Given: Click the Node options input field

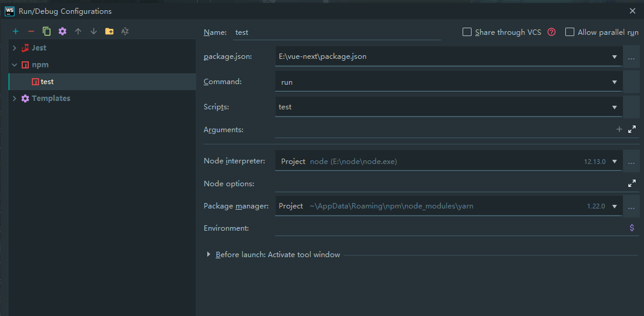Looking at the screenshot, I should tap(451, 183).
